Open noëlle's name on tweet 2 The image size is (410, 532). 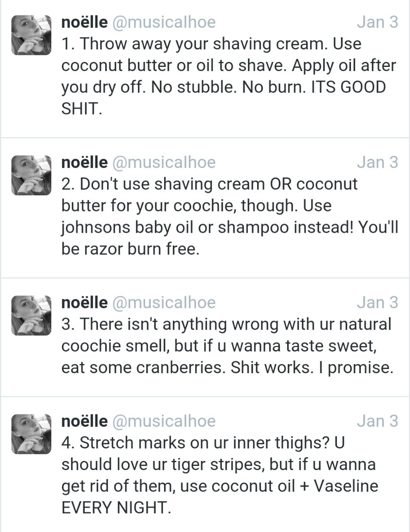(84, 162)
